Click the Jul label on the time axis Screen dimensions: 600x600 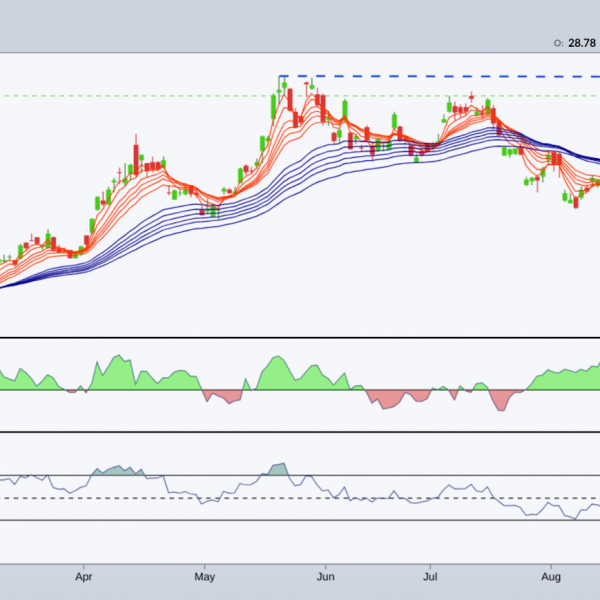(430, 577)
